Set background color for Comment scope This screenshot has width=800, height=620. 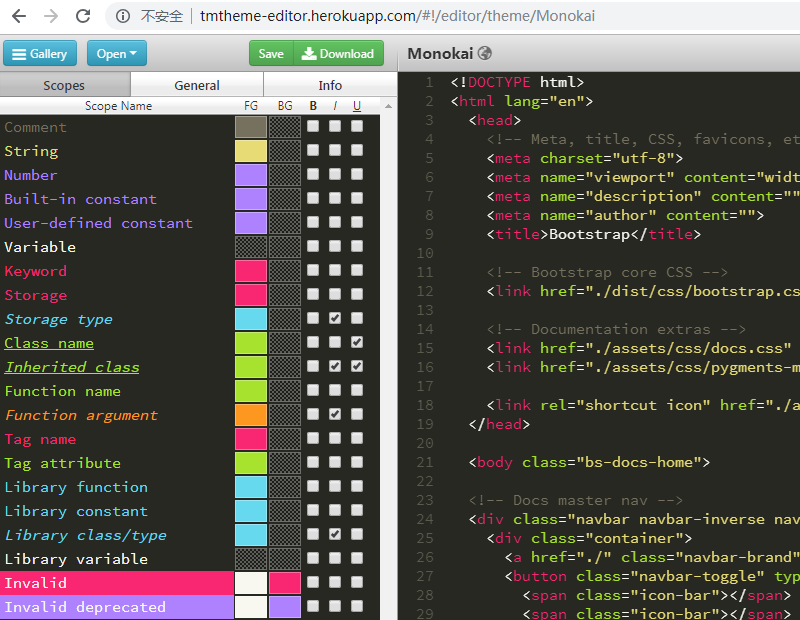(x=285, y=127)
